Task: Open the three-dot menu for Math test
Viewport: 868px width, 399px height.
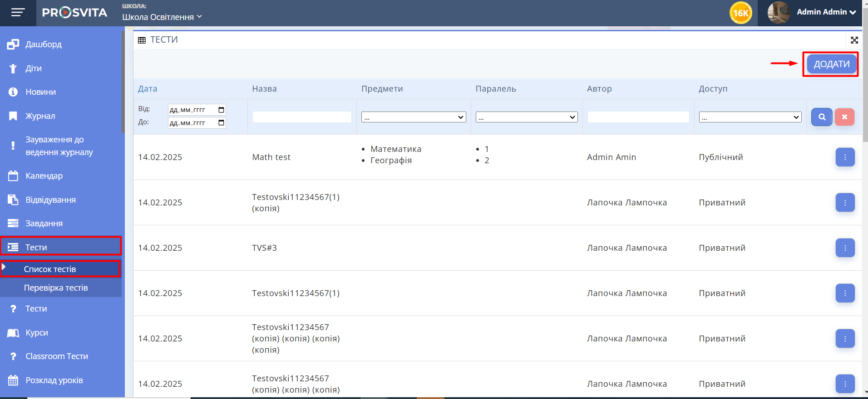Action: [844, 157]
